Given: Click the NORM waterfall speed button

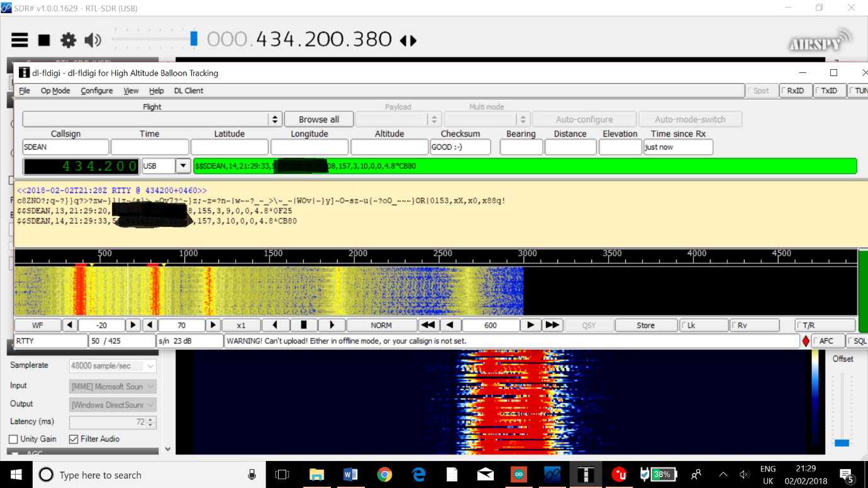Looking at the screenshot, I should 381,325.
